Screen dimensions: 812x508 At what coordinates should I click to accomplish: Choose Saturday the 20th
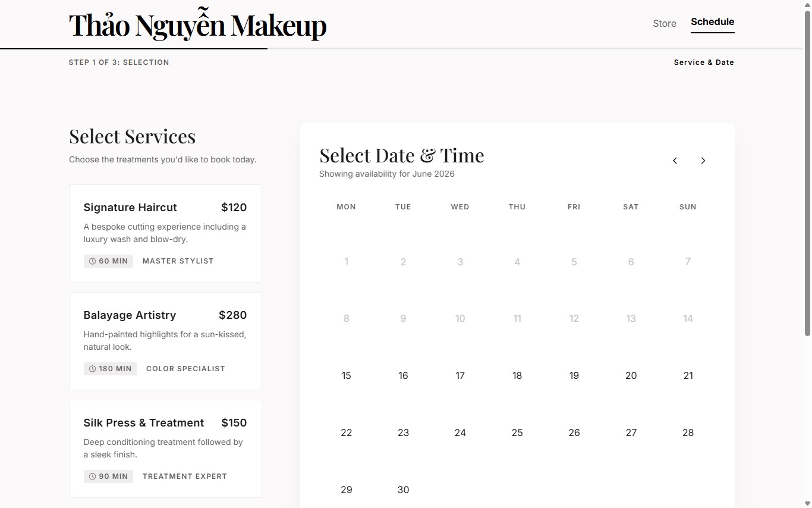pos(631,375)
